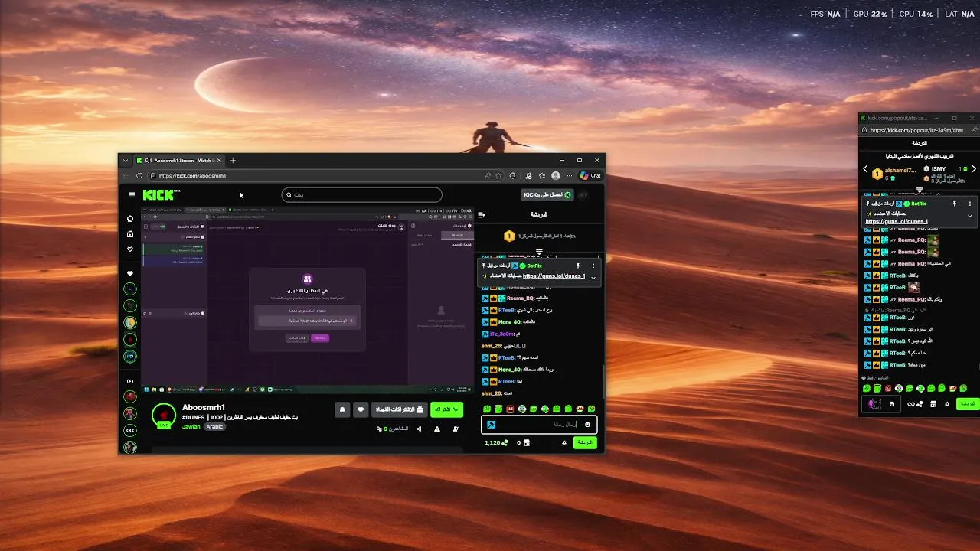Click leaderboard right arrow in popout chat

pyautogui.click(x=973, y=169)
